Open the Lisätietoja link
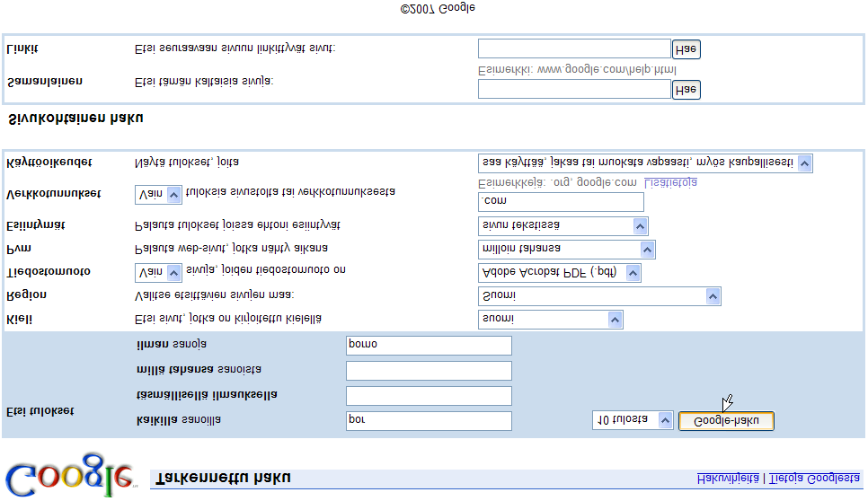The image size is (868, 501). coord(670,182)
